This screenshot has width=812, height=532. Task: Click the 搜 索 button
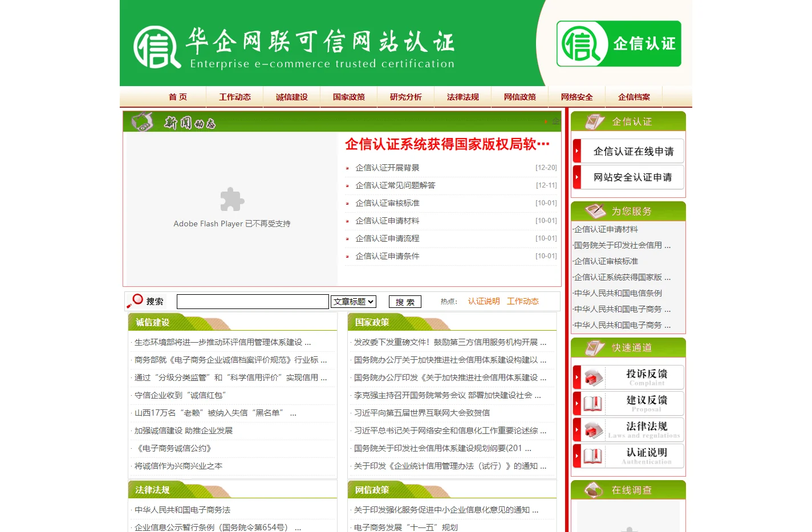(x=405, y=302)
